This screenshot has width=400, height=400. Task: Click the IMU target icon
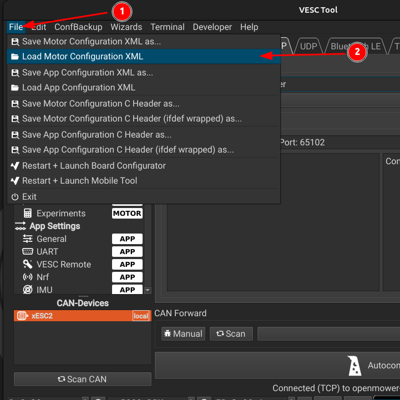(x=28, y=289)
